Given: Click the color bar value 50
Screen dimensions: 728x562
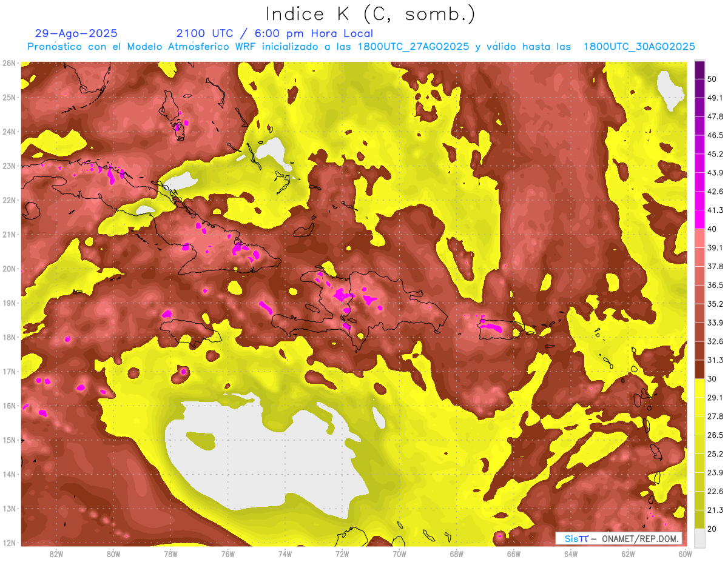Looking at the screenshot, I should (712, 79).
